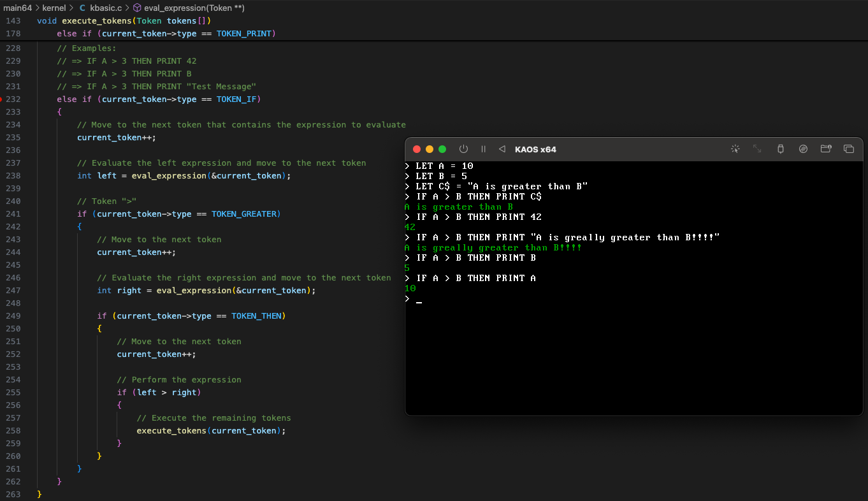Image resolution: width=868 pixels, height=501 pixels.
Task: Click comment '// Perform the expression'
Action: click(x=179, y=380)
